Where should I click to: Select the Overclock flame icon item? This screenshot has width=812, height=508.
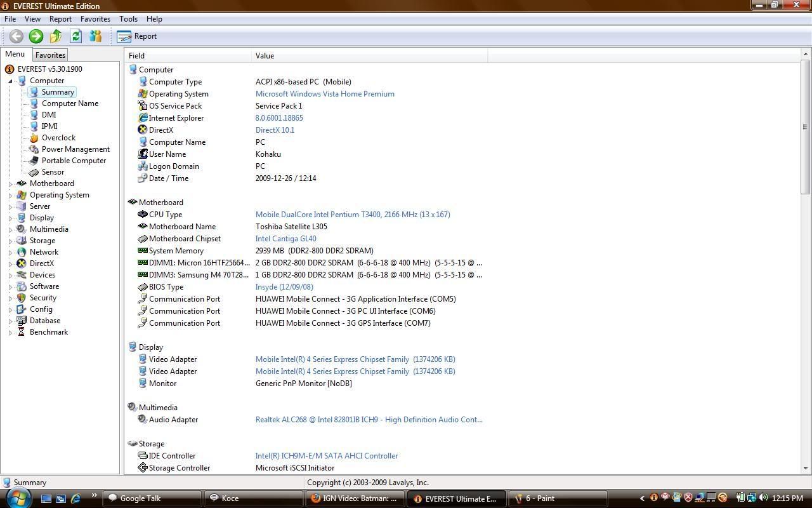(58, 138)
